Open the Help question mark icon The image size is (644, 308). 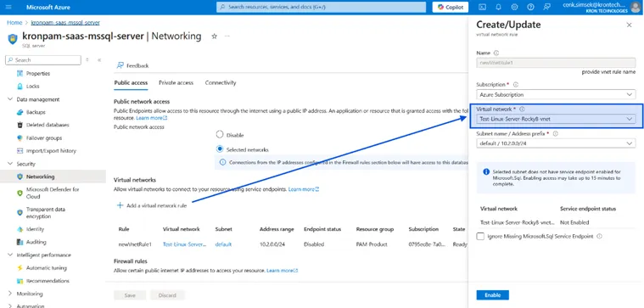tap(530, 7)
